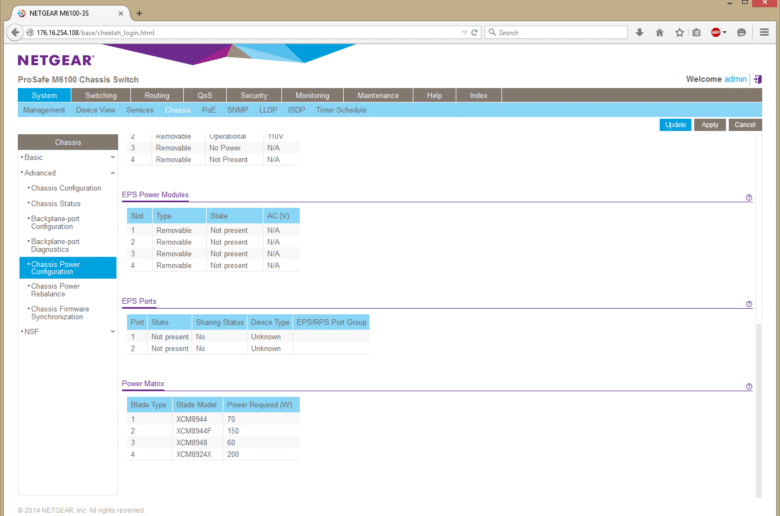The width and height of the screenshot is (780, 516).
Task: Click the browser back arrow button
Action: (15, 32)
